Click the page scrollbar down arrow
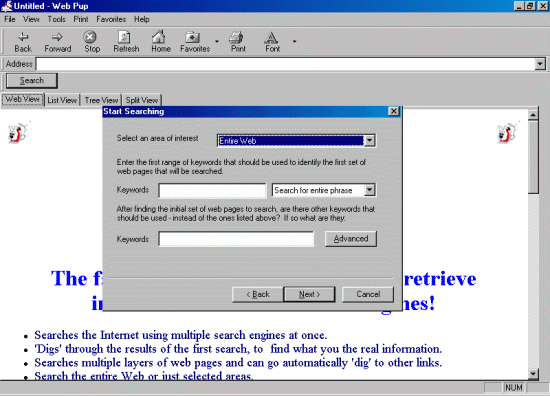This screenshot has height=396, width=550. point(533,374)
